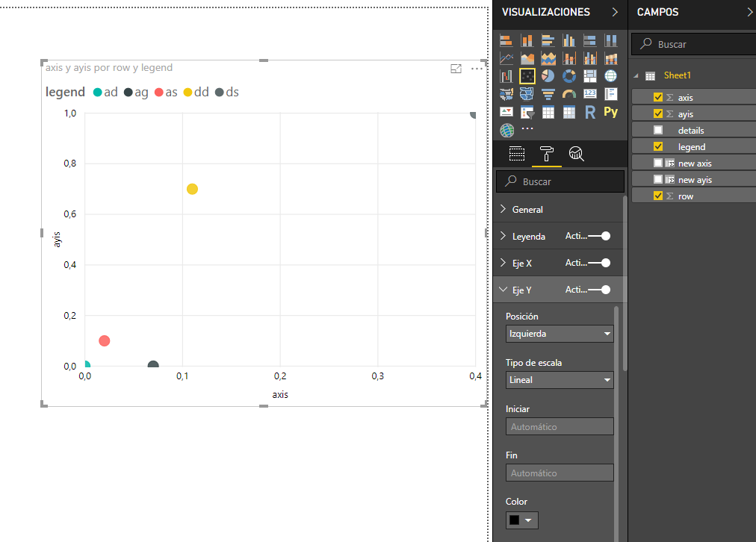Image resolution: width=756 pixels, height=542 pixels.
Task: Uncheck the row field checkbox
Action: pos(658,195)
